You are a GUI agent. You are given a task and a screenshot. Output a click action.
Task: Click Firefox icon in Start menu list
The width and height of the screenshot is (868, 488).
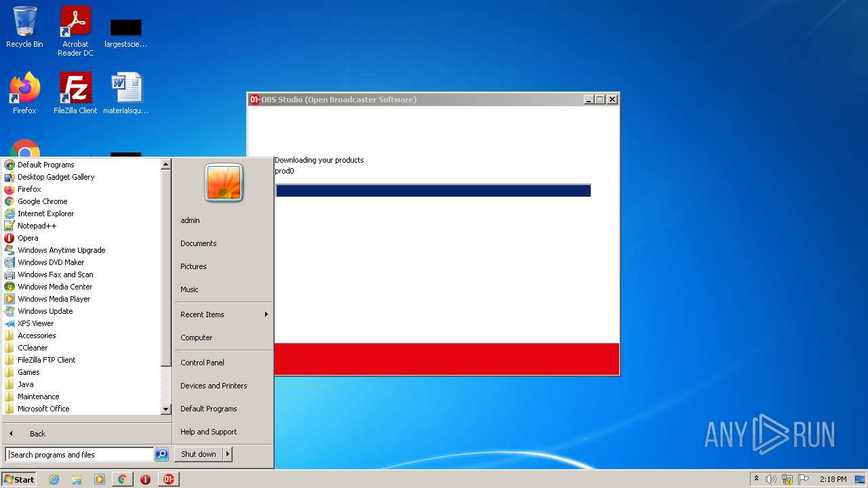(9, 189)
